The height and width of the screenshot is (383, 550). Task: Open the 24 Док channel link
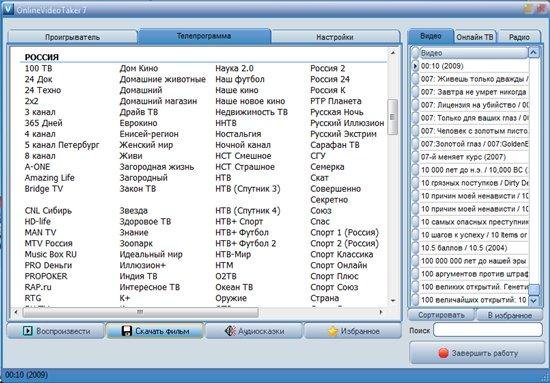point(39,79)
